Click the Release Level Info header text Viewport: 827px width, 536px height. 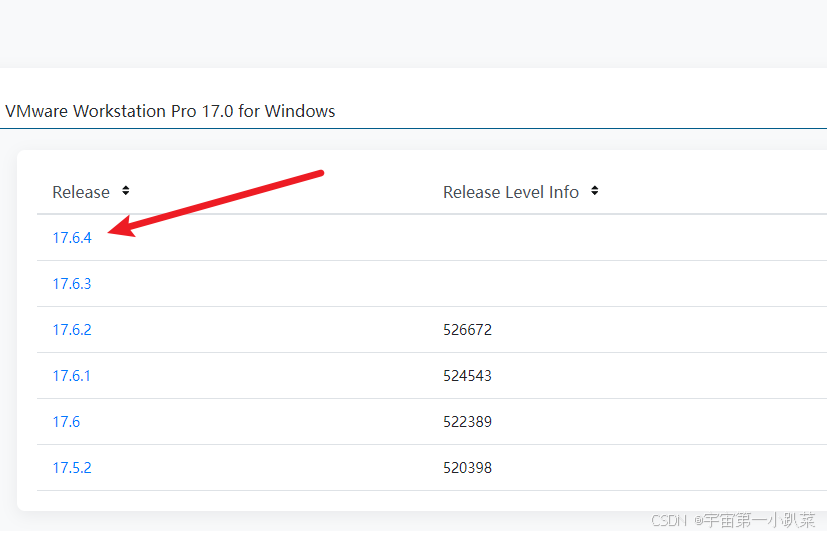511,192
